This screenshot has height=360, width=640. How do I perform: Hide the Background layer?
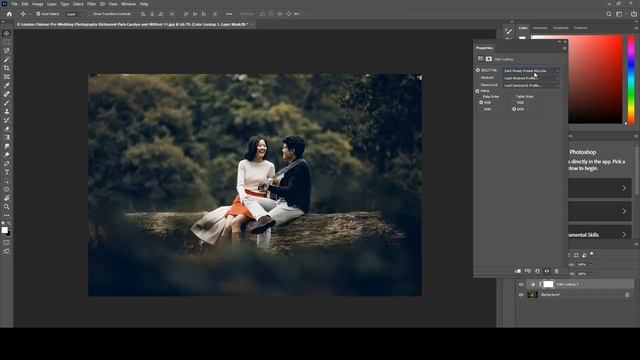pyautogui.click(x=521, y=294)
